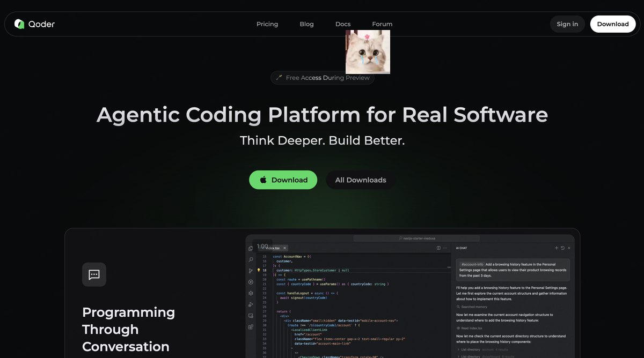
Task: Open the Extensions icon in the editor sidebar
Action: pos(251,326)
